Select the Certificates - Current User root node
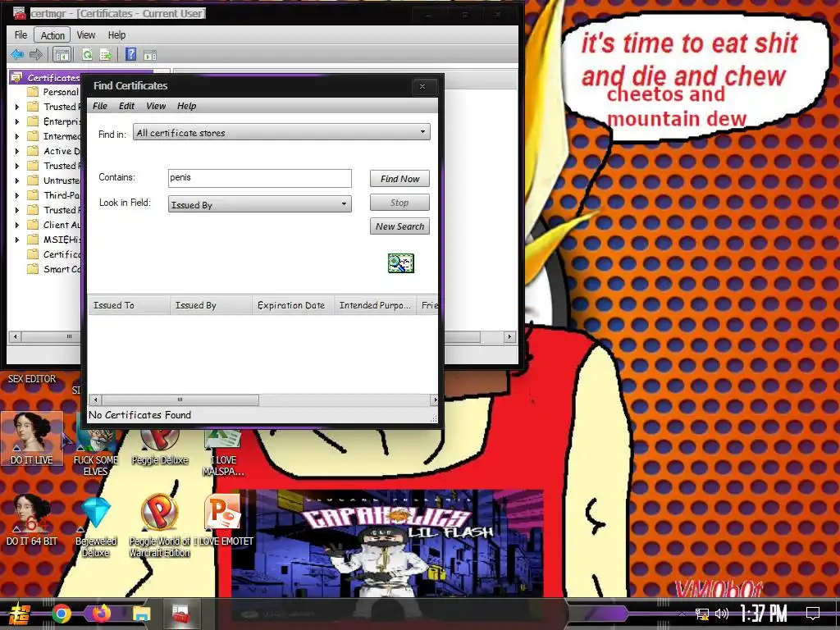Viewport: 840px width, 630px height. [x=46, y=78]
